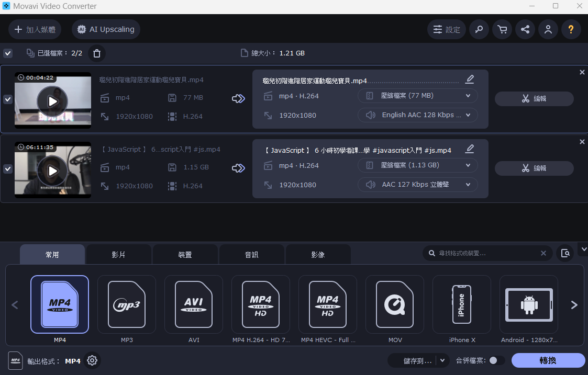Open the save-to location dropdown arrow
This screenshot has width=588, height=375.
pos(442,360)
